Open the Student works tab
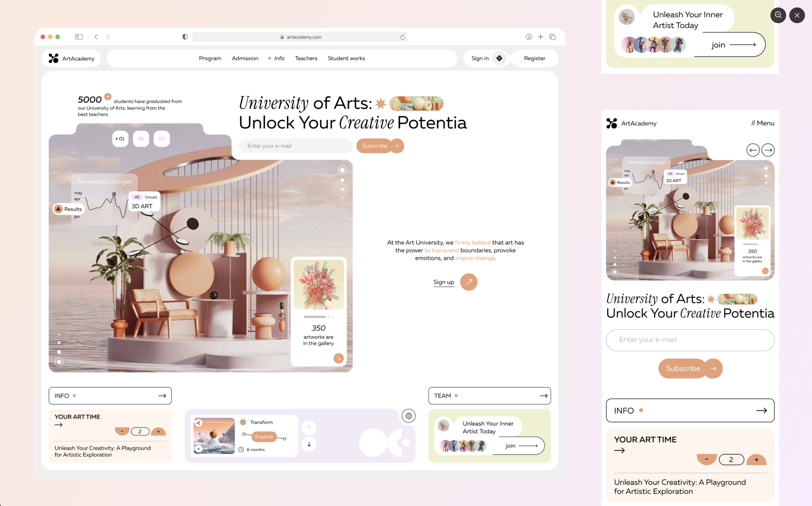This screenshot has width=812, height=506. pos(346,58)
